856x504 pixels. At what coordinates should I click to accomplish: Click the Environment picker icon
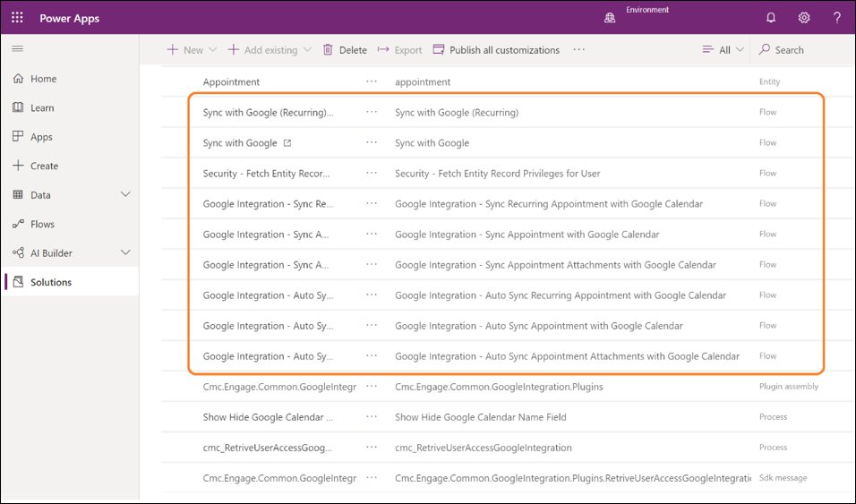610,18
